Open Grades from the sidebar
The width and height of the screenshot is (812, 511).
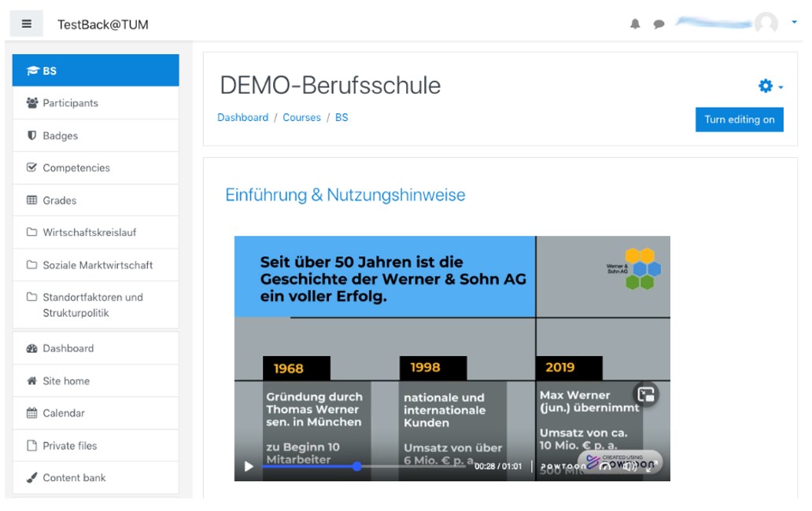pos(59,200)
